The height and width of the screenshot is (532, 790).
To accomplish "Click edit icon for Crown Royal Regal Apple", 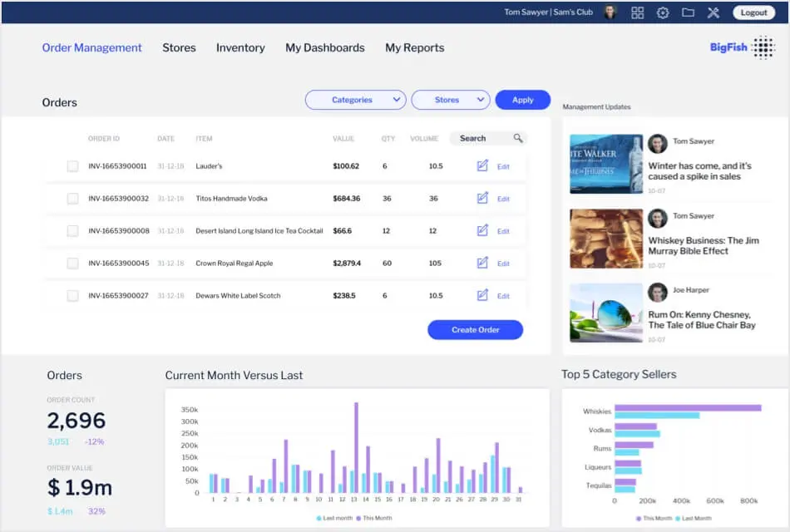I will click(x=482, y=264).
